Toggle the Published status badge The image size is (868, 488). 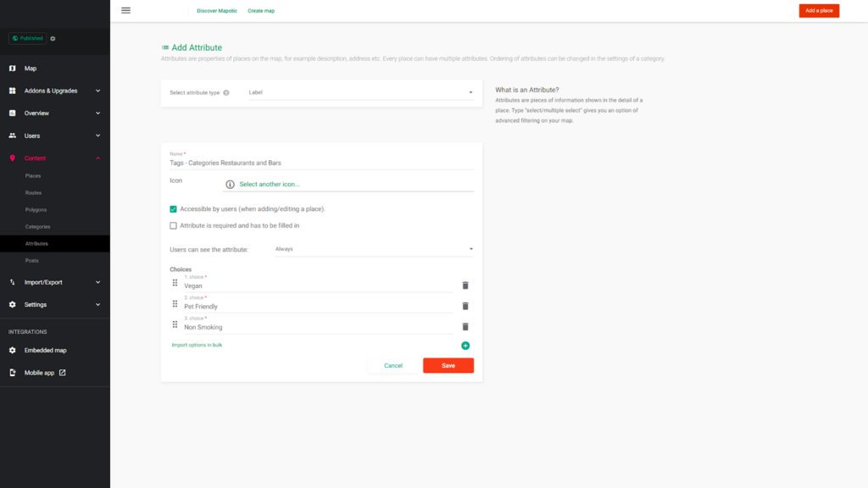pyautogui.click(x=28, y=39)
